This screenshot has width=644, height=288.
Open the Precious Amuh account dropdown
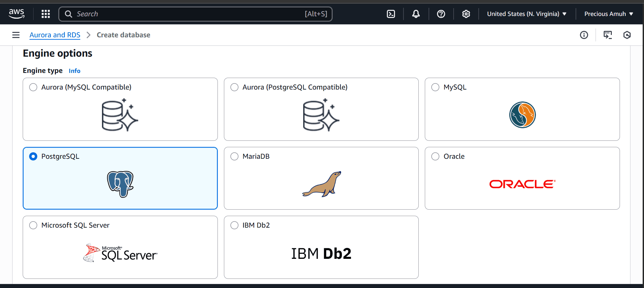(x=609, y=14)
